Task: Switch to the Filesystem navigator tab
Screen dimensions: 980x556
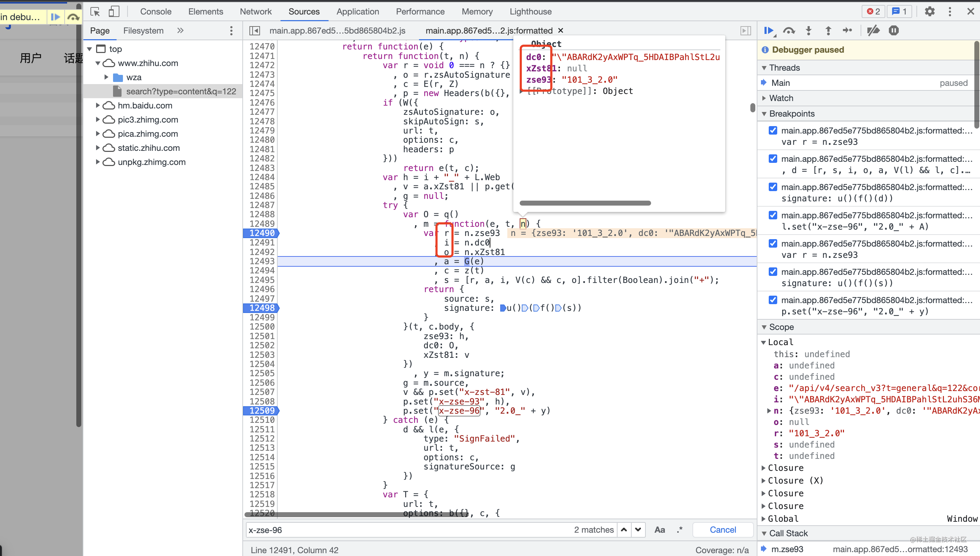Action: pyautogui.click(x=143, y=30)
